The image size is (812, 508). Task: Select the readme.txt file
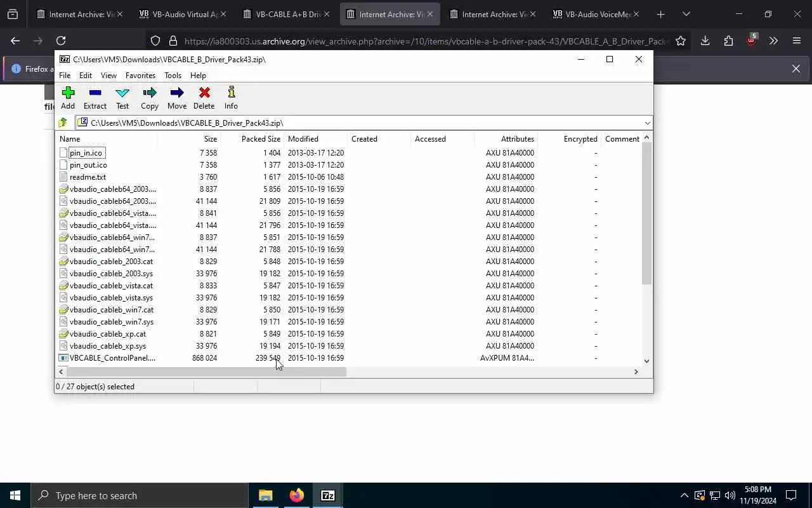click(88, 177)
